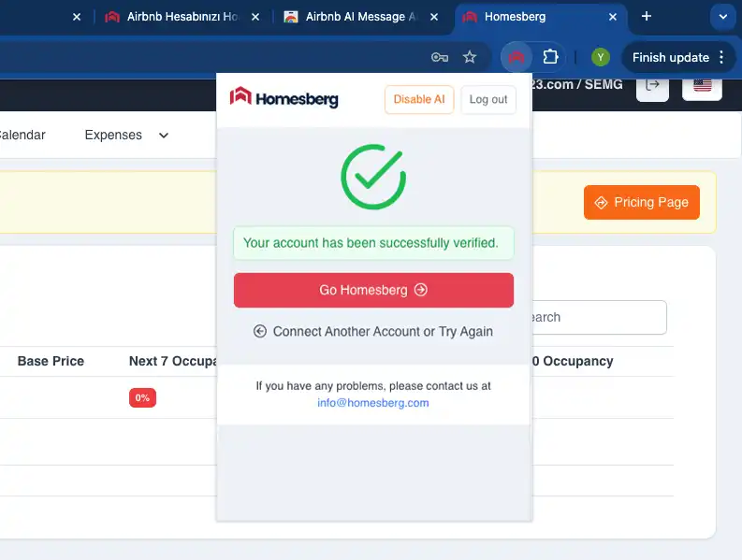
Task: Expand the Expenses dropdown menu
Action: (126, 135)
